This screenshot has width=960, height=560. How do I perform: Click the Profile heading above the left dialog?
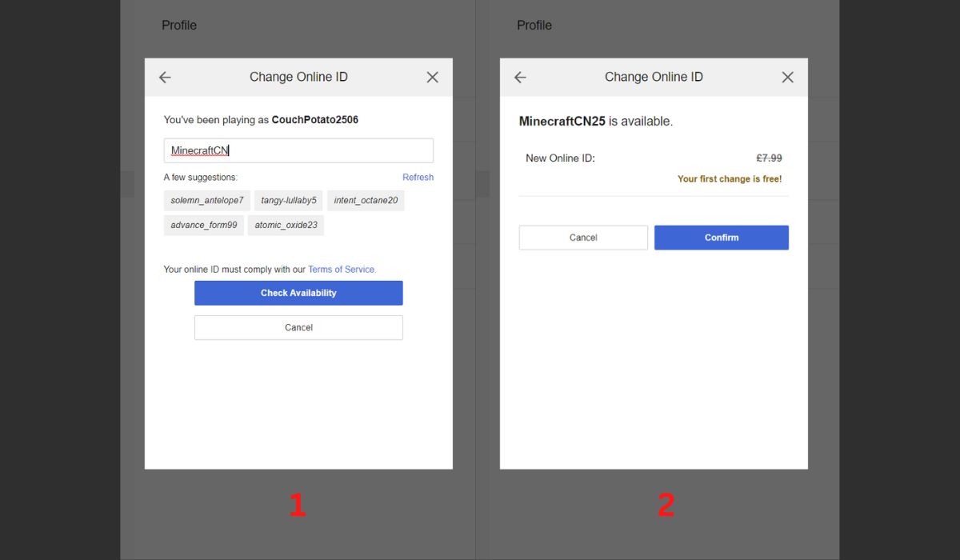click(179, 26)
